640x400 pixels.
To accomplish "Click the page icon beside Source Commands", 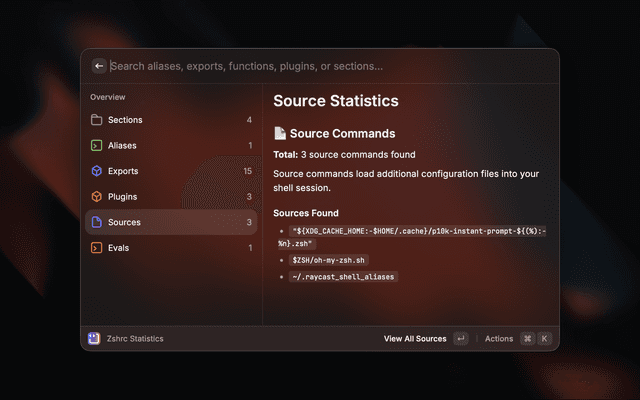I will tap(281, 133).
